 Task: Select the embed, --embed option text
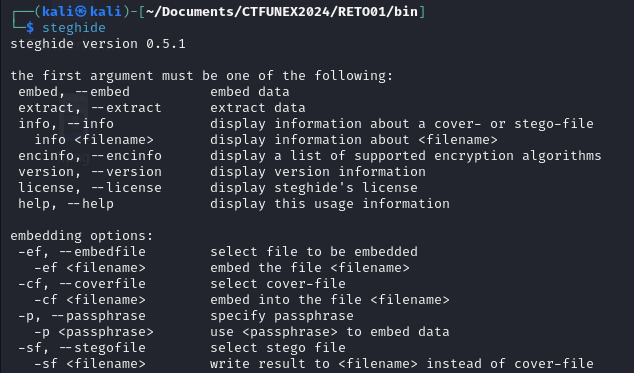[74, 92]
